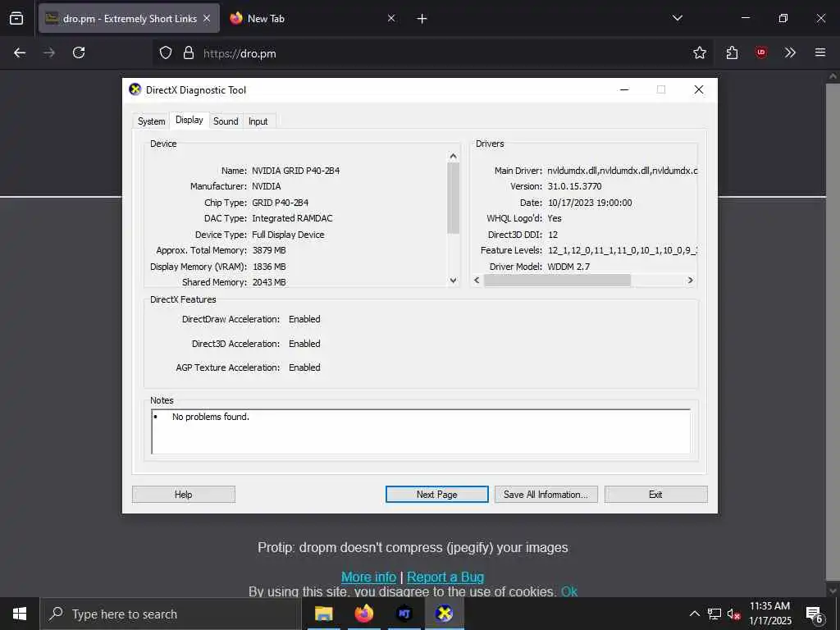Close the dro.pm browser tab
This screenshot has width=840, height=630.
(x=207, y=18)
